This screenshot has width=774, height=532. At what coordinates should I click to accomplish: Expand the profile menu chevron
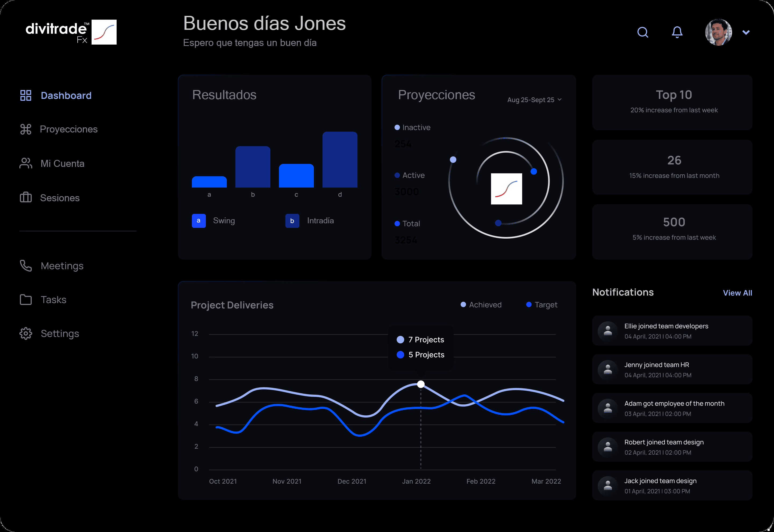tap(746, 32)
